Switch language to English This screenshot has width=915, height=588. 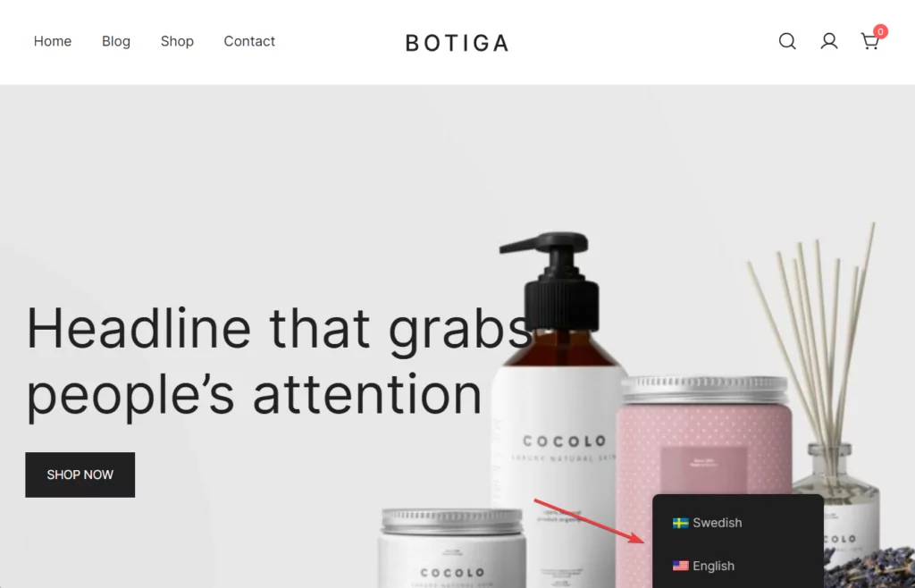pos(704,566)
